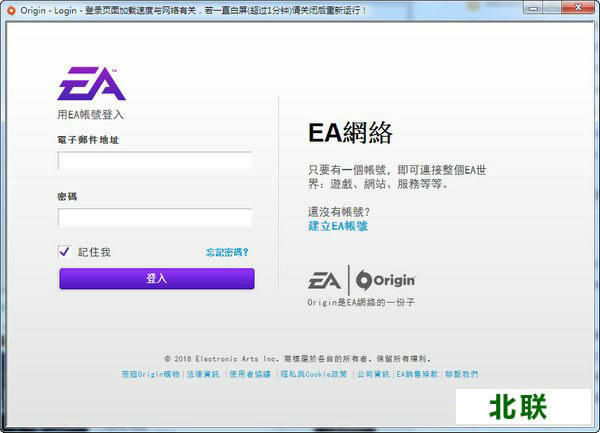Open the 公司資訊 company info link
Screen dimensions: 600x433
373,374
